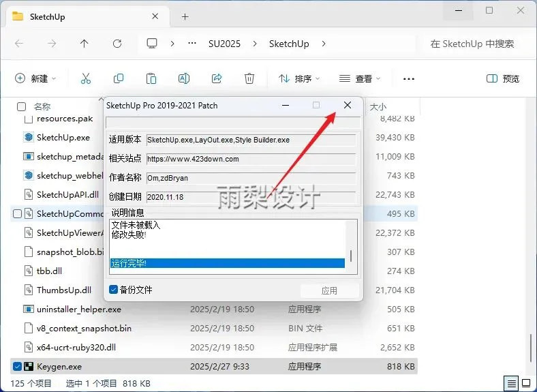Go up one folder level
The height and width of the screenshot is (392, 537).
(85, 44)
